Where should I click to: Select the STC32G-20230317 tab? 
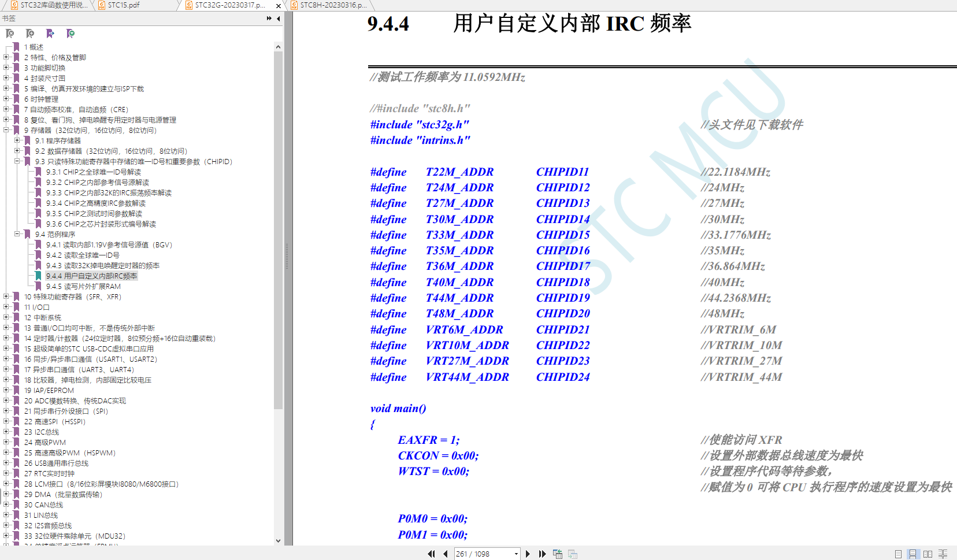click(x=230, y=5)
